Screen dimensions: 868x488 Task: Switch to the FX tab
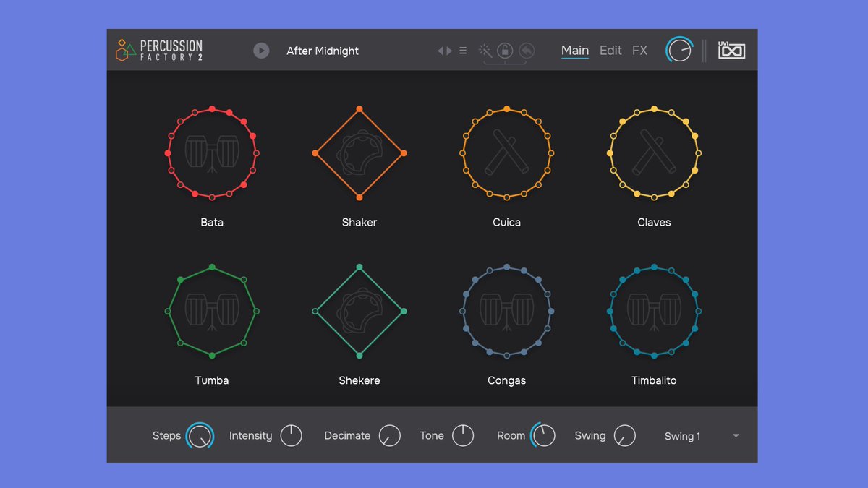(639, 51)
